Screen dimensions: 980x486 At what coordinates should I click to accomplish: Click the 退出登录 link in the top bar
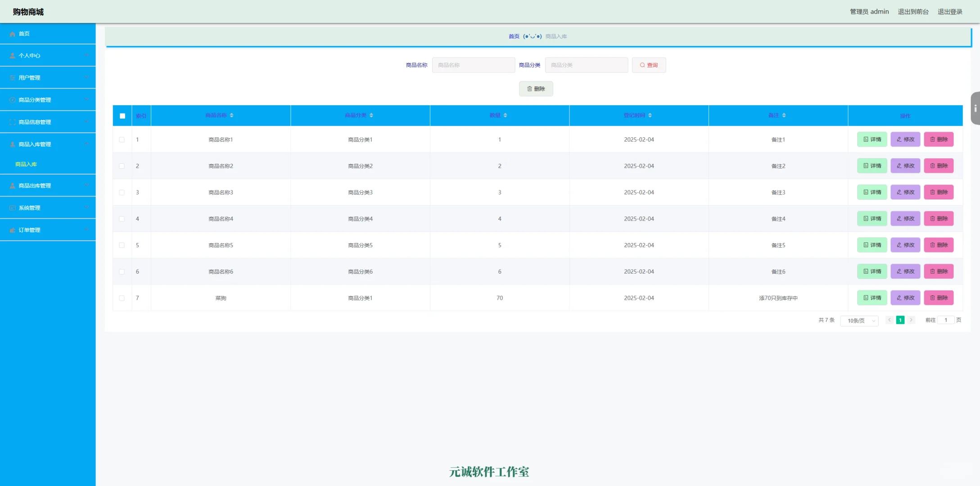coord(949,12)
